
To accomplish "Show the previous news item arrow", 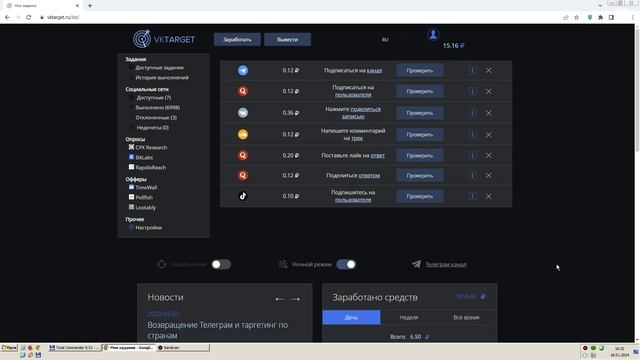I will (279, 299).
